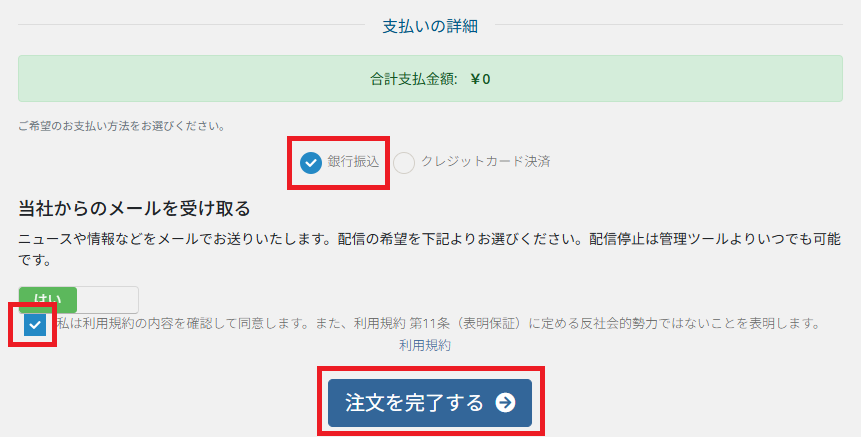
Task: Click the 注文を完了する button
Action: click(430, 402)
